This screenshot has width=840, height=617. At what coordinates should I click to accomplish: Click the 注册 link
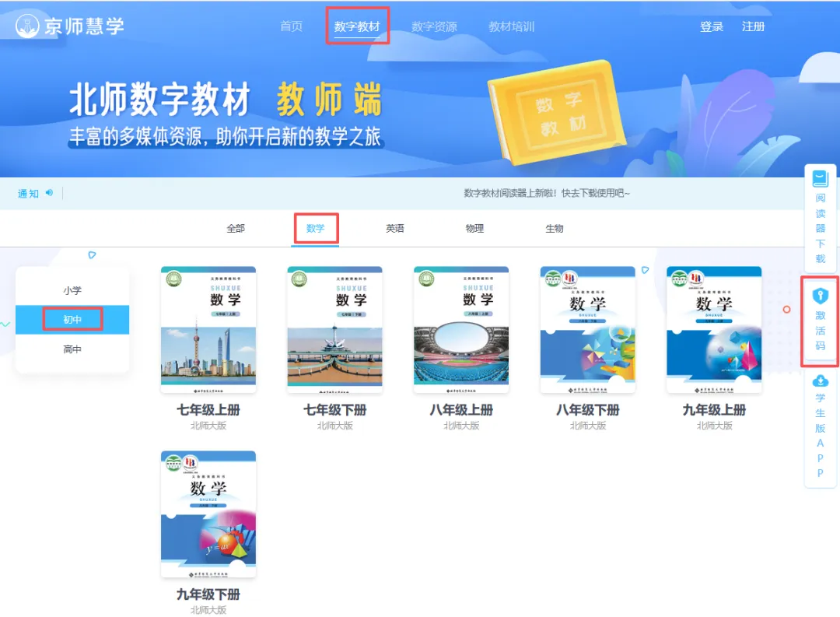(x=753, y=26)
